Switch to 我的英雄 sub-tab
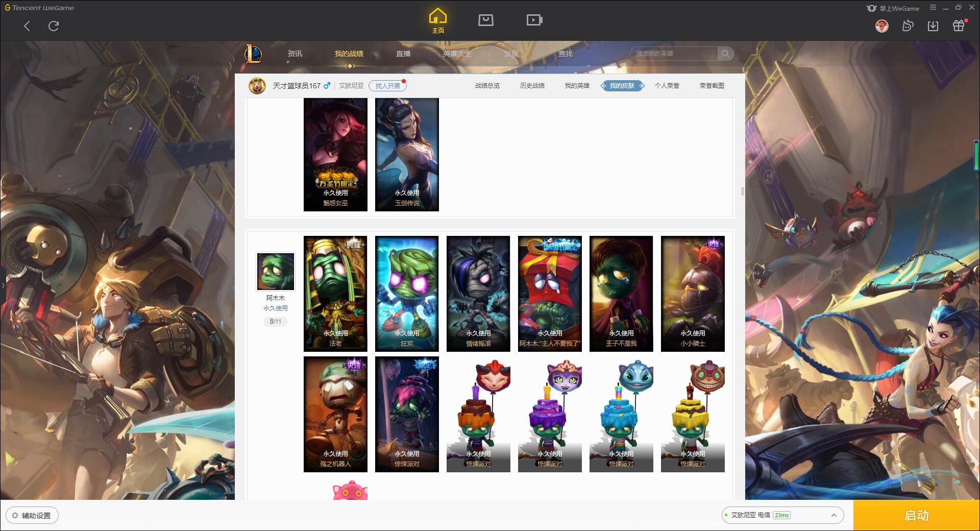This screenshot has height=531, width=980. pyautogui.click(x=577, y=86)
